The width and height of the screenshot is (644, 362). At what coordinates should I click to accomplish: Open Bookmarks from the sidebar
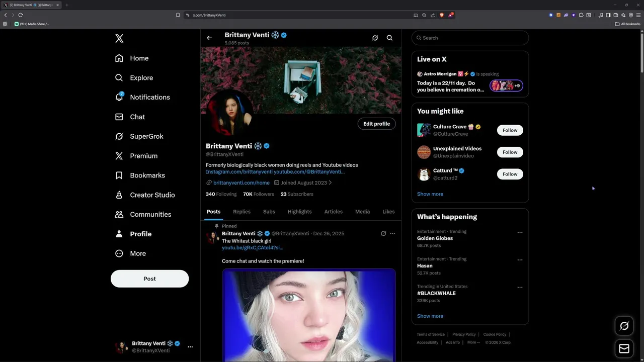(140, 175)
